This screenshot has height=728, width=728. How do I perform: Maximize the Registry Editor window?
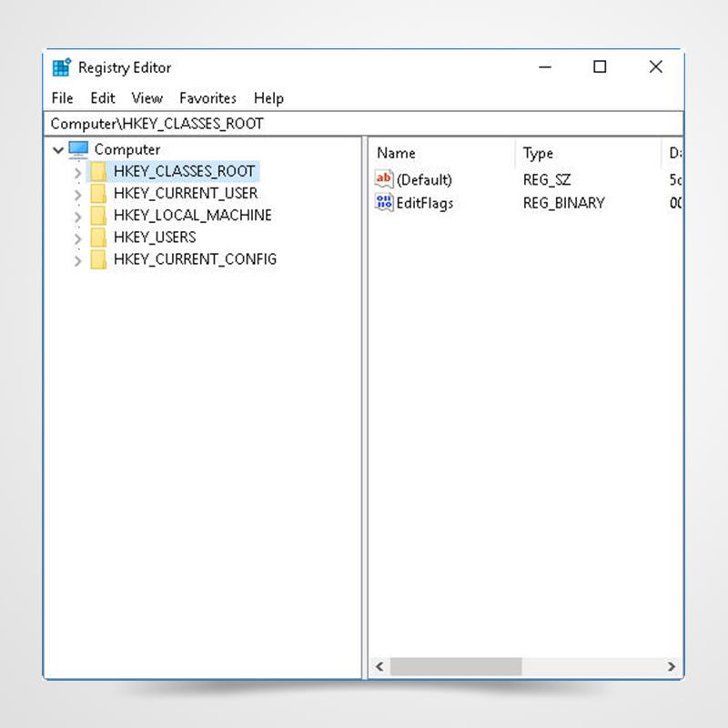coord(600,67)
